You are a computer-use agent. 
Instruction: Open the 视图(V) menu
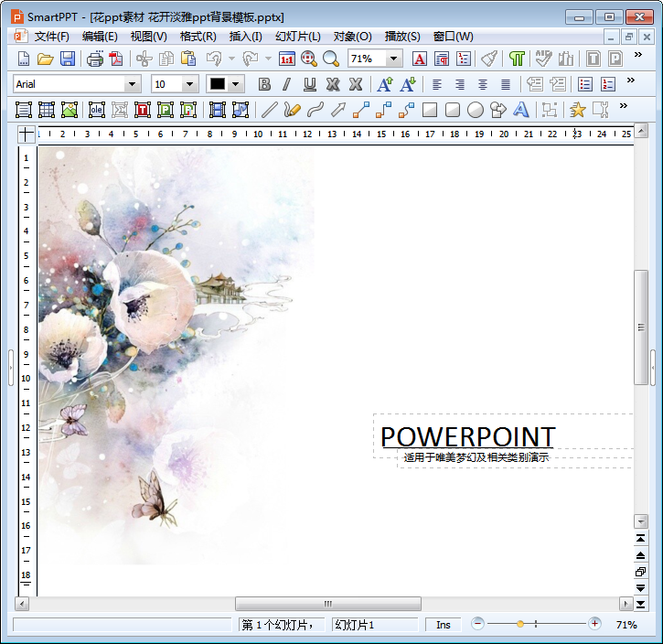(x=149, y=37)
